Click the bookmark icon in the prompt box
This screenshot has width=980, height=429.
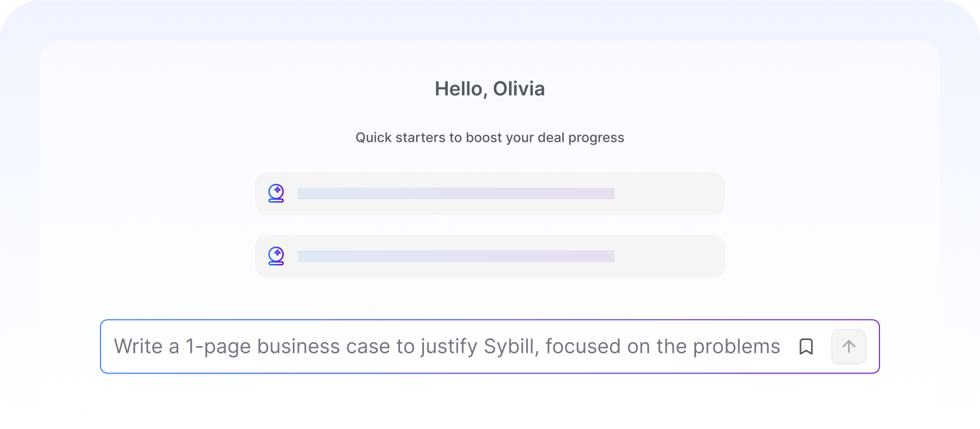(806, 347)
